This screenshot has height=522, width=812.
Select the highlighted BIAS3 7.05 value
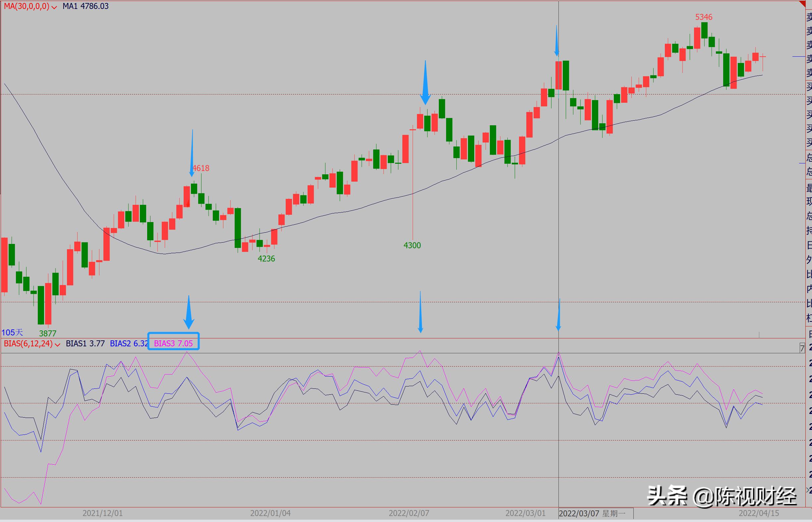pos(173,343)
